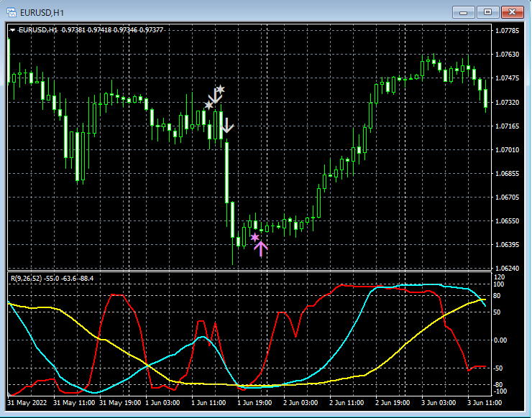The width and height of the screenshot is (532, 418).
Task: Click the 1 Jun 11:00 time label
Action: coord(208,403)
